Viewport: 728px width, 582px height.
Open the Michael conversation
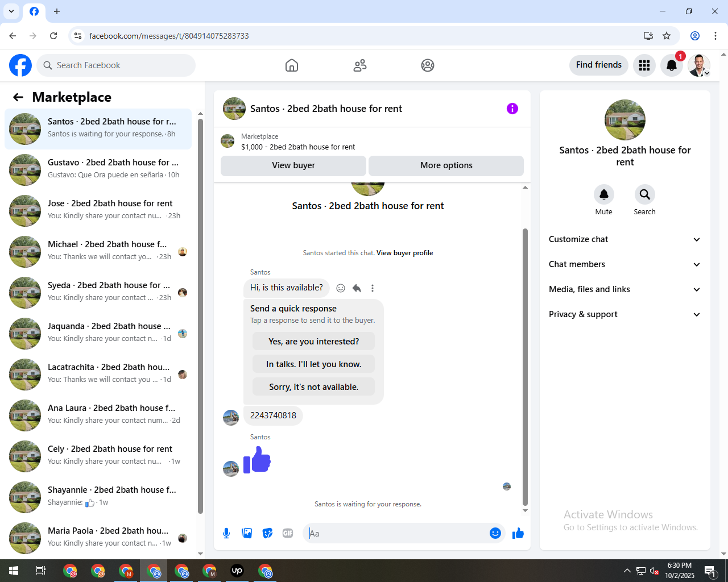[98, 251]
